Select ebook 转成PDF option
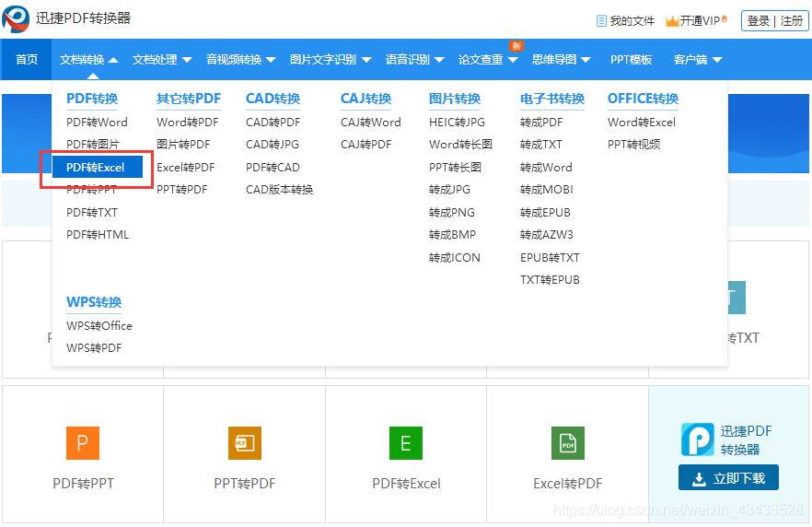 click(541, 123)
